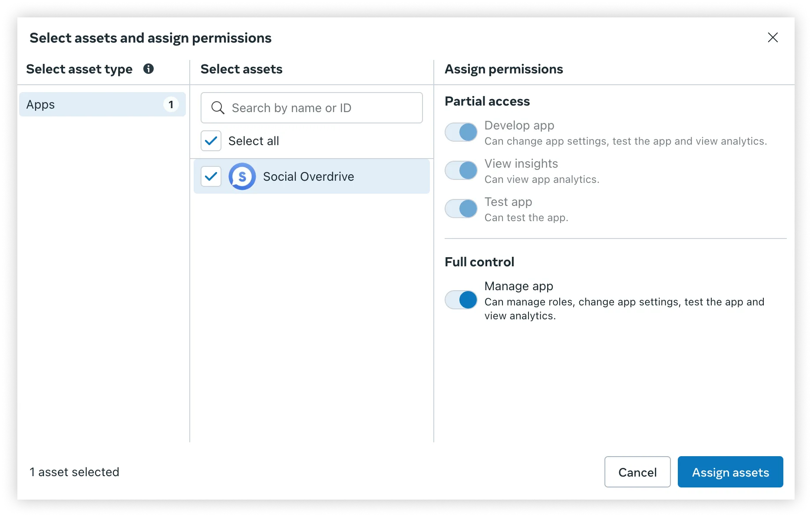The image size is (812, 517).
Task: Toggle the Test app permission
Action: click(461, 208)
